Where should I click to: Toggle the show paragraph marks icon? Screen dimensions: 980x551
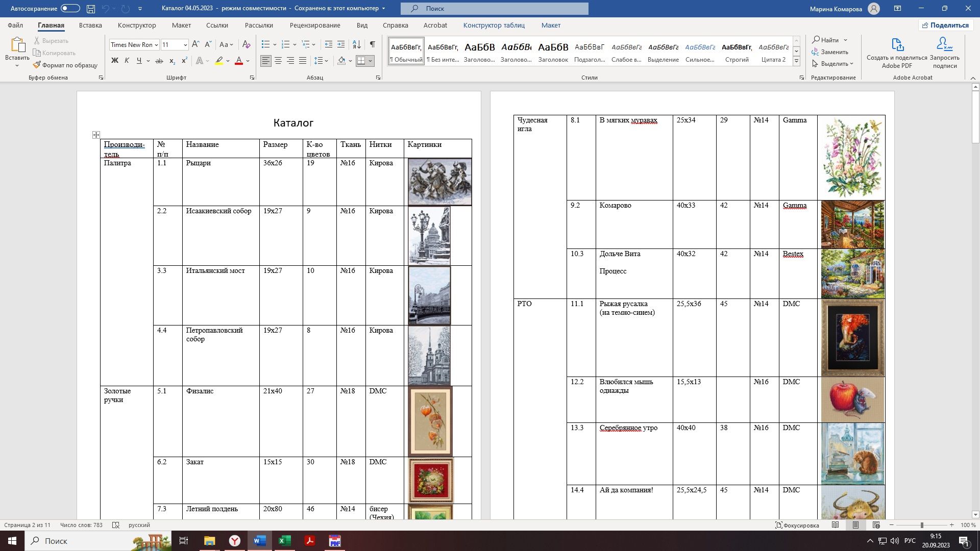tap(373, 44)
